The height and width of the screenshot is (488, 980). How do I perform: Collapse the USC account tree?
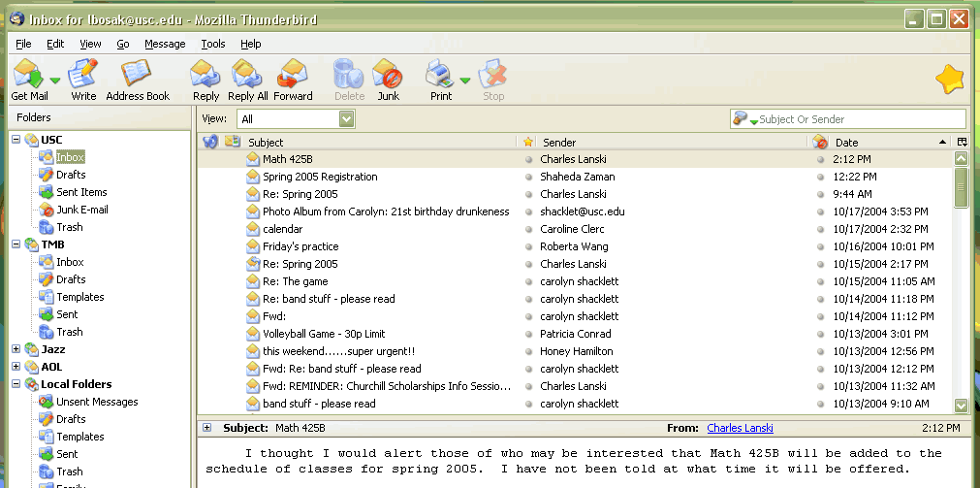click(16, 140)
